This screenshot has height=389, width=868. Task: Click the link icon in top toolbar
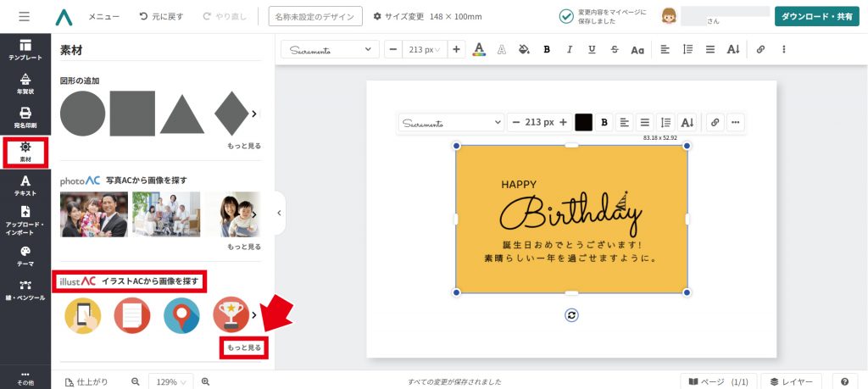760,49
